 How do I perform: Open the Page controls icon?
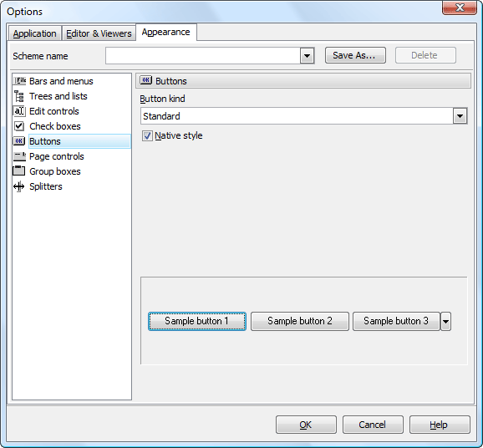pyautogui.click(x=19, y=156)
